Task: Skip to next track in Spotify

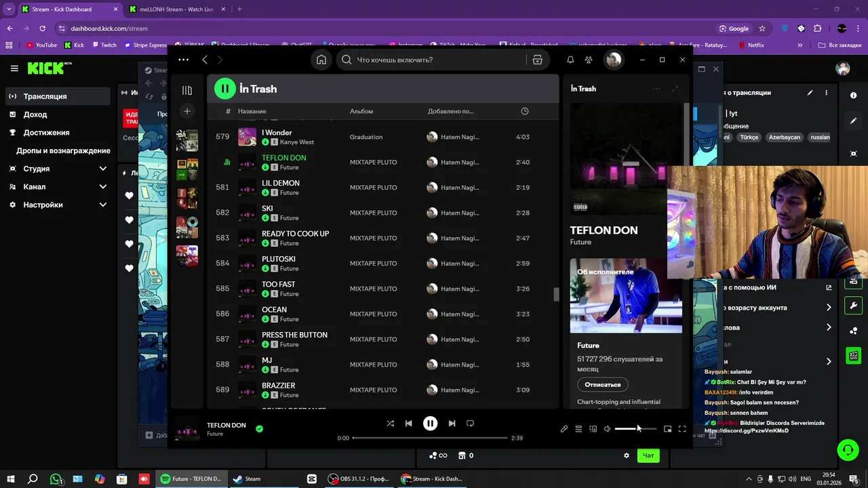Action: (452, 423)
